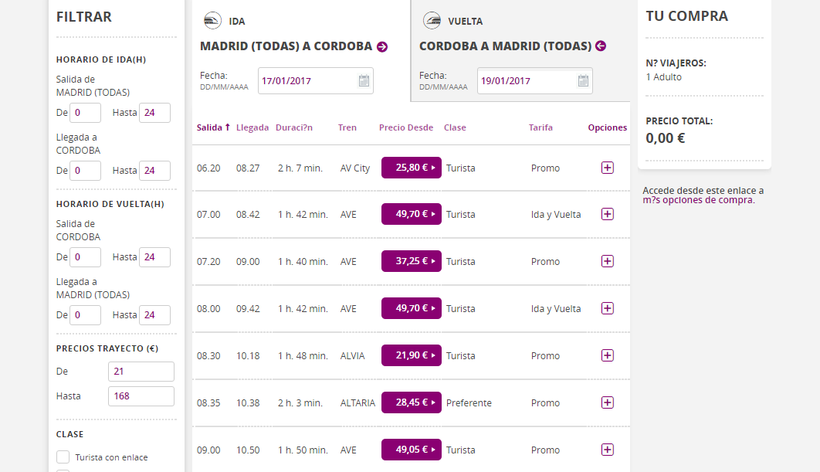The width and height of the screenshot is (820, 472).
Task: Click the train icon on the IDA tab
Action: tap(212, 20)
